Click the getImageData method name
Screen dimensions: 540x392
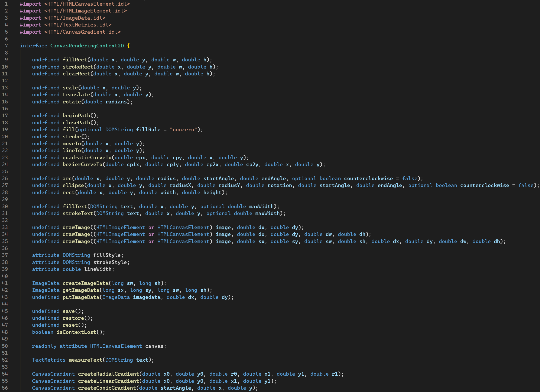pyautogui.click(x=81, y=290)
